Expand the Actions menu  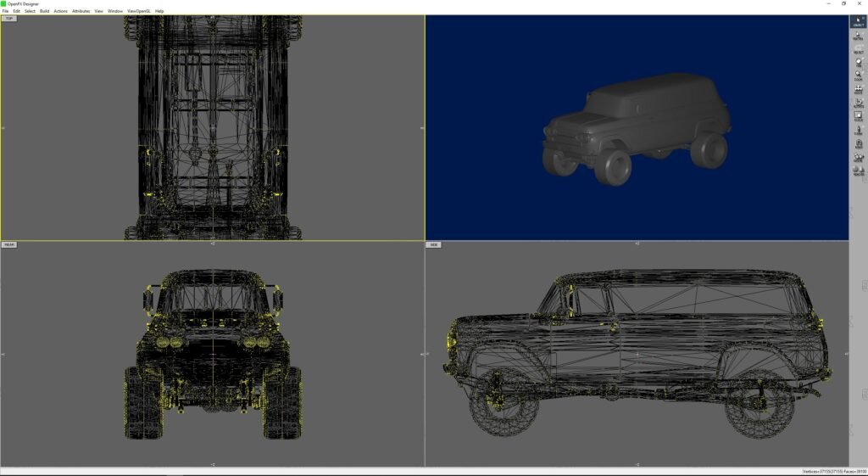click(x=60, y=11)
